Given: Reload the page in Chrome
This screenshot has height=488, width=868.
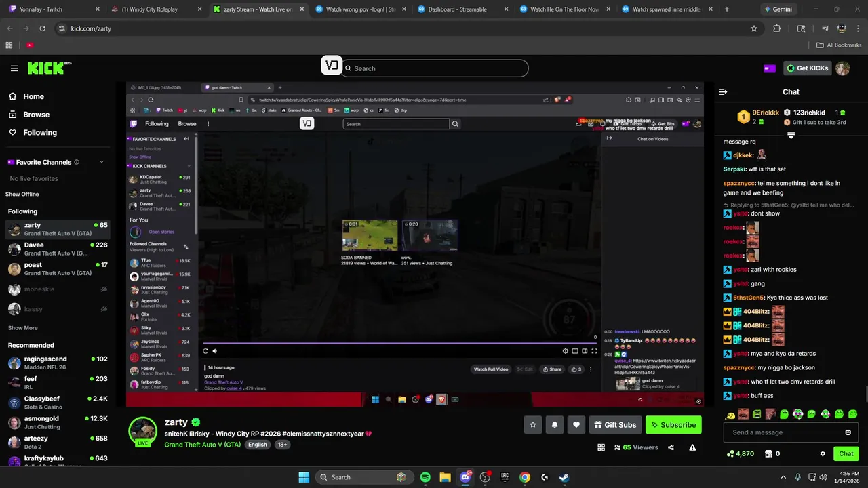Looking at the screenshot, I should pyautogui.click(x=42, y=28).
